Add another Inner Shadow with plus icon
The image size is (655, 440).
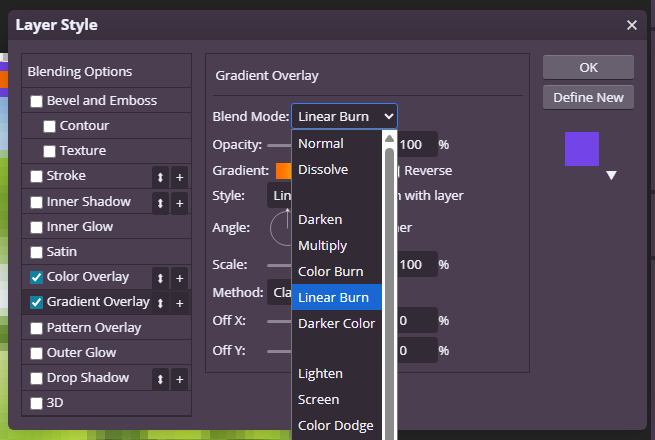[x=180, y=202]
